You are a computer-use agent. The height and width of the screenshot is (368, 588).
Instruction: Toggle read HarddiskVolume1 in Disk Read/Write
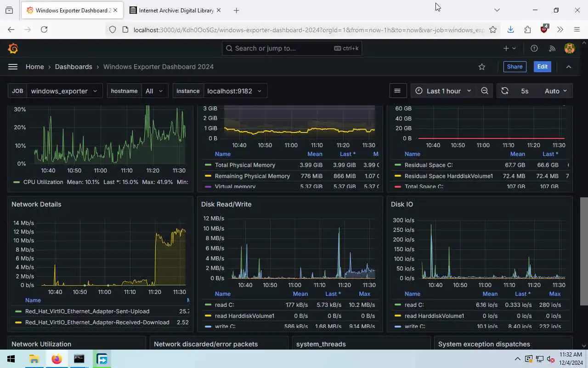click(244, 316)
